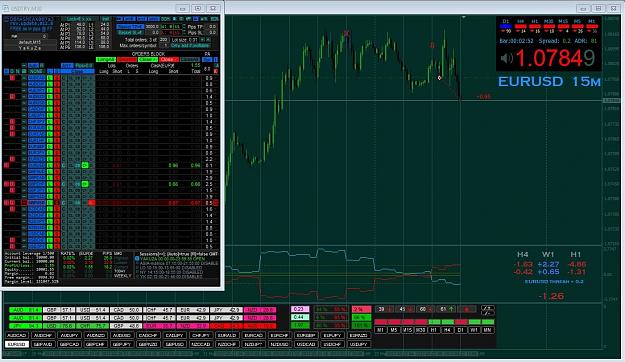Pick the NZDUSD pair button
This screenshot has height=362, width=625.
click(x=280, y=344)
